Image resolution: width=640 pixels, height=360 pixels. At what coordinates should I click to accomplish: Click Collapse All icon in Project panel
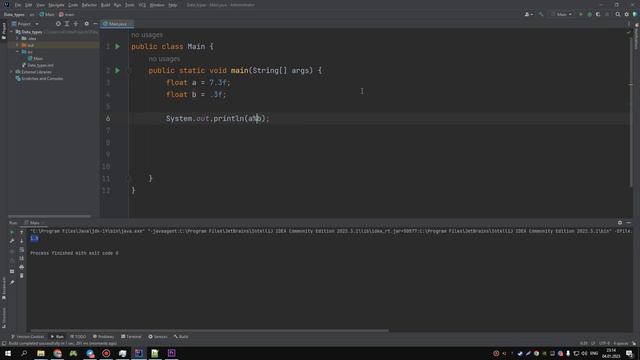coord(76,24)
